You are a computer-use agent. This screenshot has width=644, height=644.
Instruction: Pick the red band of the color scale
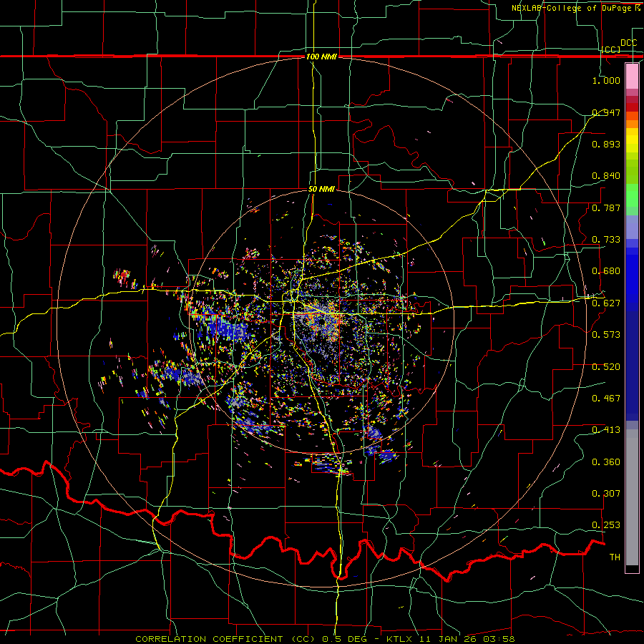click(632, 107)
